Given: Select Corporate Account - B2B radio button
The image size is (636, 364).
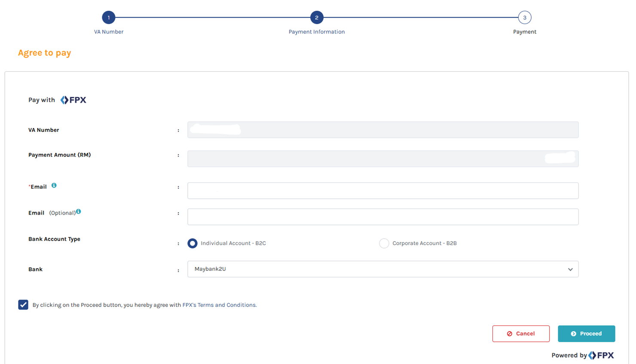Looking at the screenshot, I should tap(384, 243).
